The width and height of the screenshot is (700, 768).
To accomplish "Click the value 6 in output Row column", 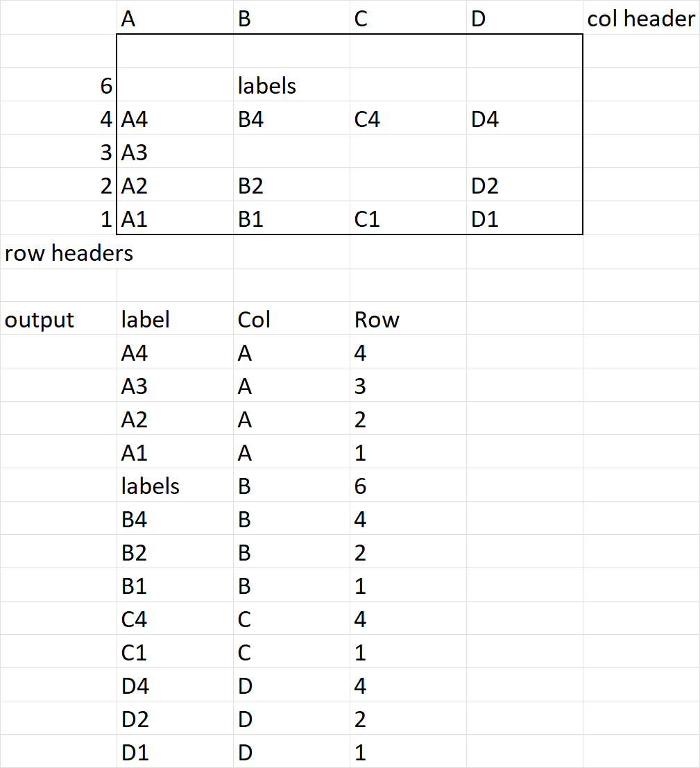I will tap(360, 486).
